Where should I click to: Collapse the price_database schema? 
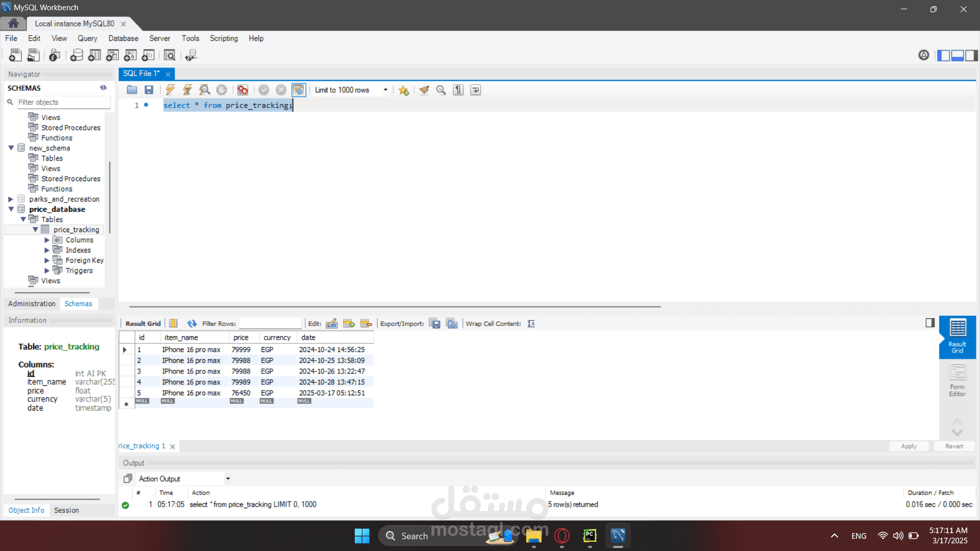click(11, 209)
